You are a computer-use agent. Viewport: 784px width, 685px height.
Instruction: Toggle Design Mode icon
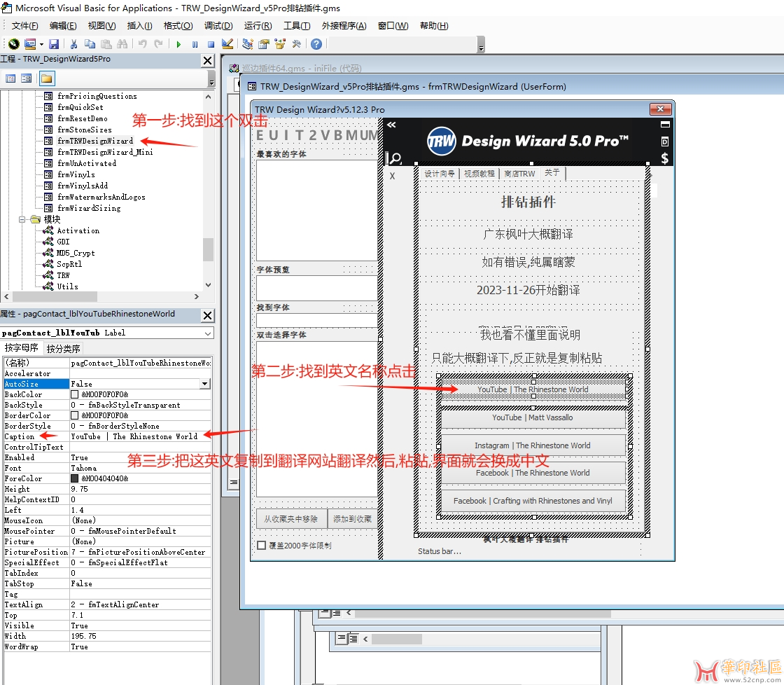[x=227, y=44]
